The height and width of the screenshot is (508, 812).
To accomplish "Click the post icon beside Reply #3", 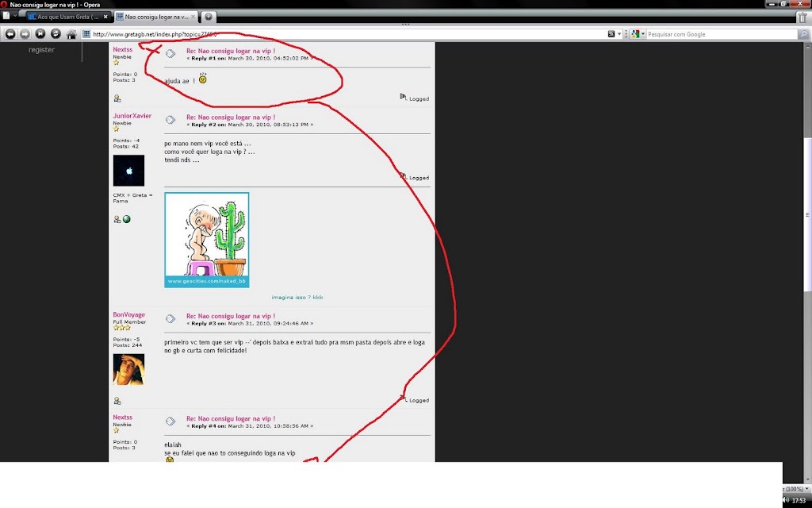I will point(170,318).
